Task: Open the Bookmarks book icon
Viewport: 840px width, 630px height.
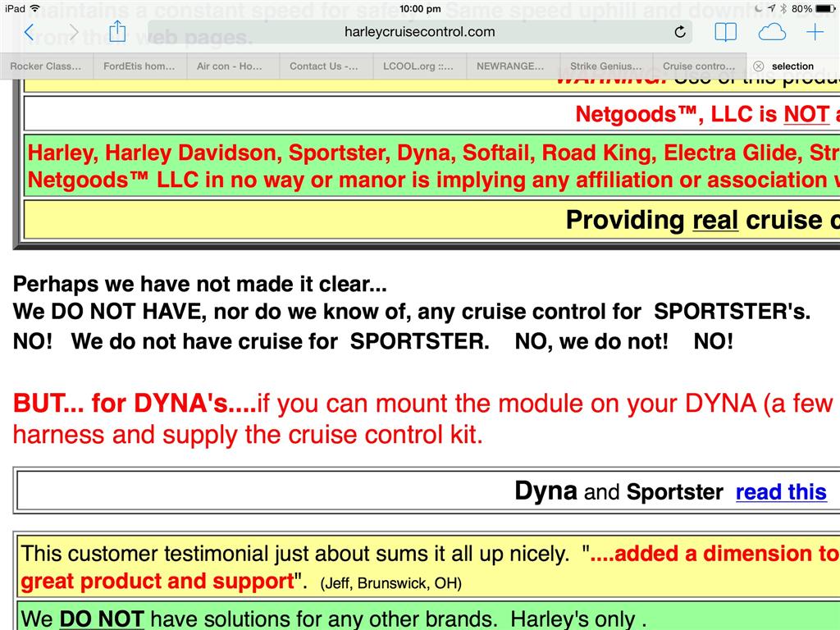Action: 725,32
